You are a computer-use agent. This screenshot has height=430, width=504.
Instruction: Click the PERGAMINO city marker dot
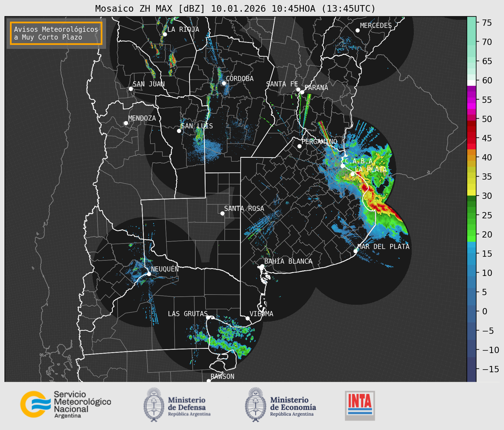[x=299, y=146]
